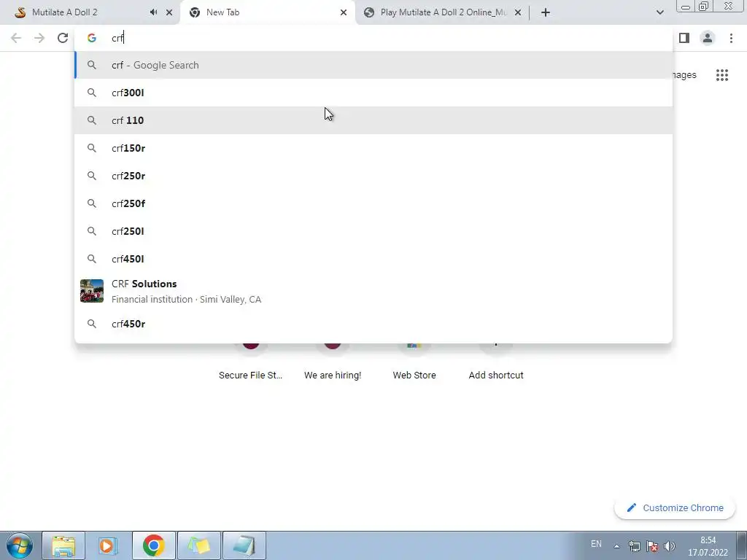Click the CRF Solutions thumbnail image
747x560 pixels.
pyautogui.click(x=92, y=291)
